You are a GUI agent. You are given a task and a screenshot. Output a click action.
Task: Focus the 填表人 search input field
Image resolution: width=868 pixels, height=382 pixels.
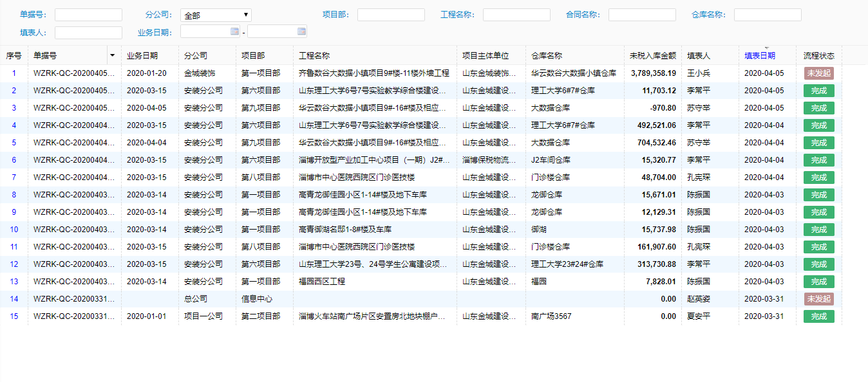tap(88, 32)
